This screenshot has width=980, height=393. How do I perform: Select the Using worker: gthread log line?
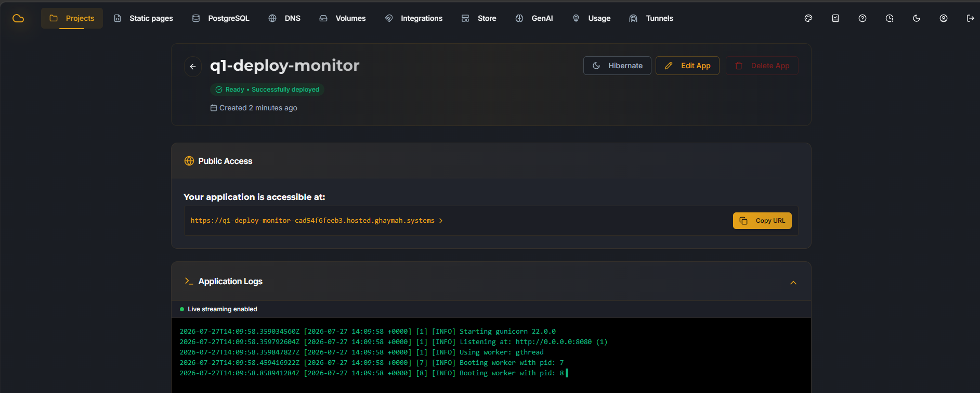[362, 352]
